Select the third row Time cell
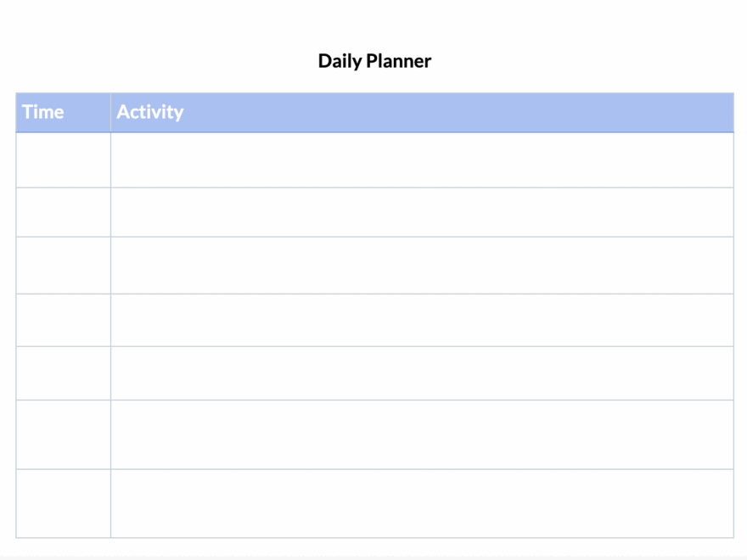Image resolution: width=747 pixels, height=560 pixels. pyautogui.click(x=63, y=265)
